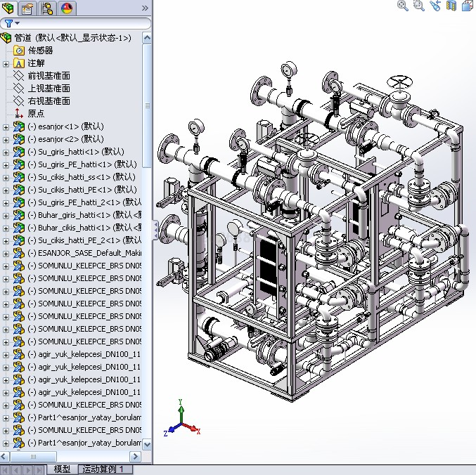Viewport: 476px width, 475px height.
Task: Expand the esanjor<1> component node
Action: coord(6,126)
